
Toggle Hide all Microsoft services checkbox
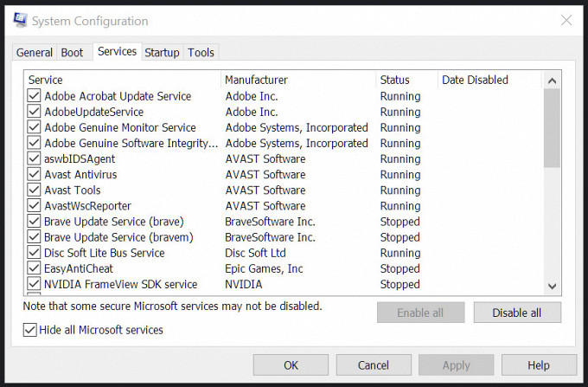(x=29, y=330)
